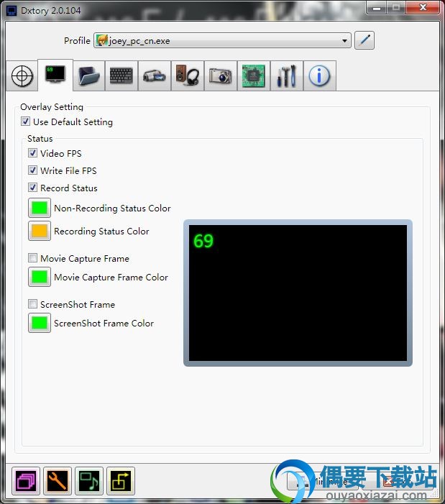Enable the Movie Capture Frame checkbox
Image resolution: width=445 pixels, height=504 pixels.
pos(32,258)
